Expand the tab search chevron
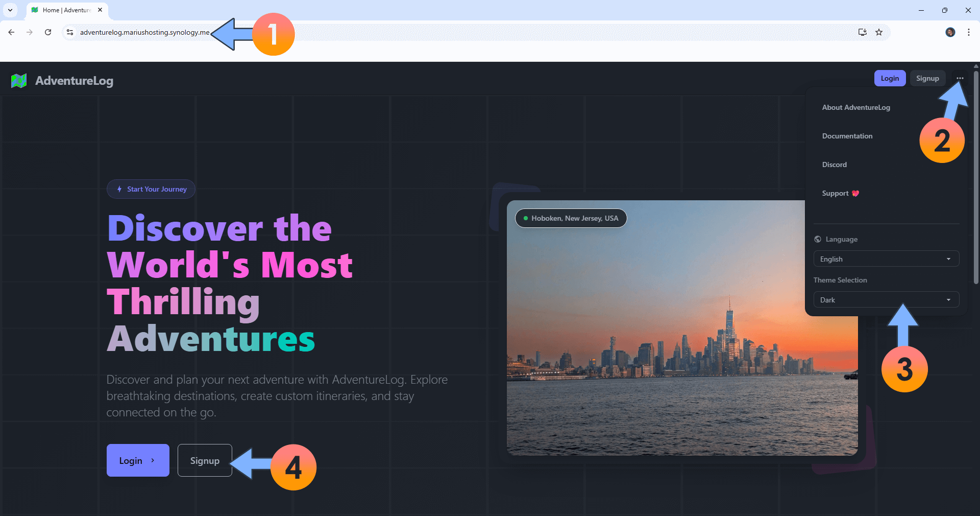The height and width of the screenshot is (516, 980). [10, 10]
